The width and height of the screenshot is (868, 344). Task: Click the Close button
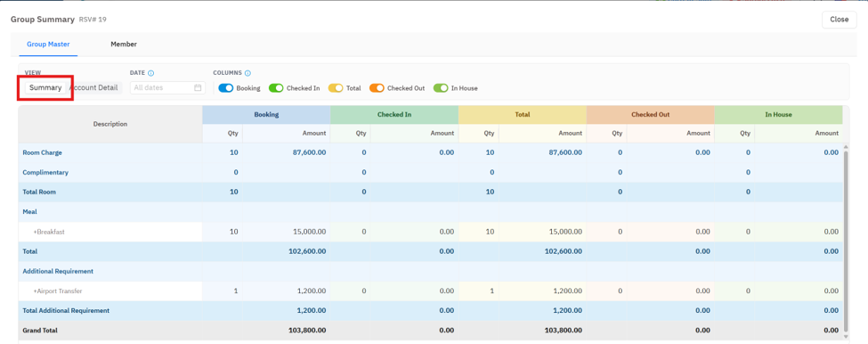[x=840, y=20]
